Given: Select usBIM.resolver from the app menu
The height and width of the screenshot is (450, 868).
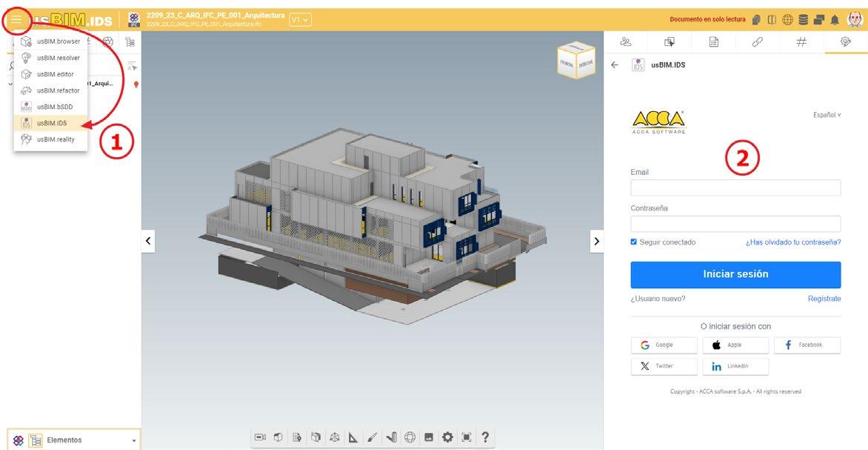Looking at the screenshot, I should click(x=50, y=58).
